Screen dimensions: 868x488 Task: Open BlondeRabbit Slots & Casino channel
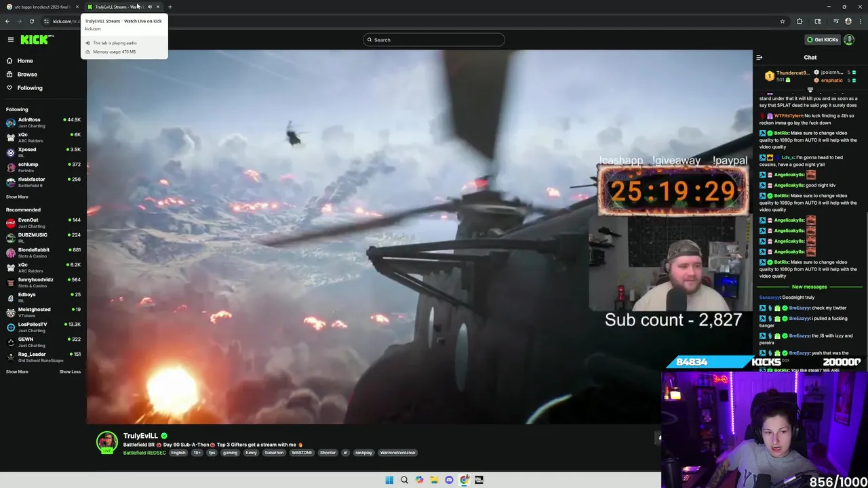[x=43, y=253]
